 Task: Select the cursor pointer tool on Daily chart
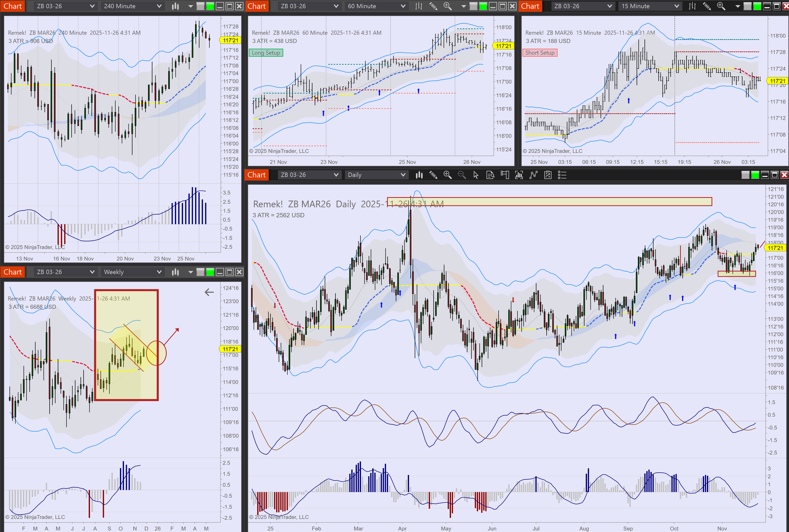point(476,175)
